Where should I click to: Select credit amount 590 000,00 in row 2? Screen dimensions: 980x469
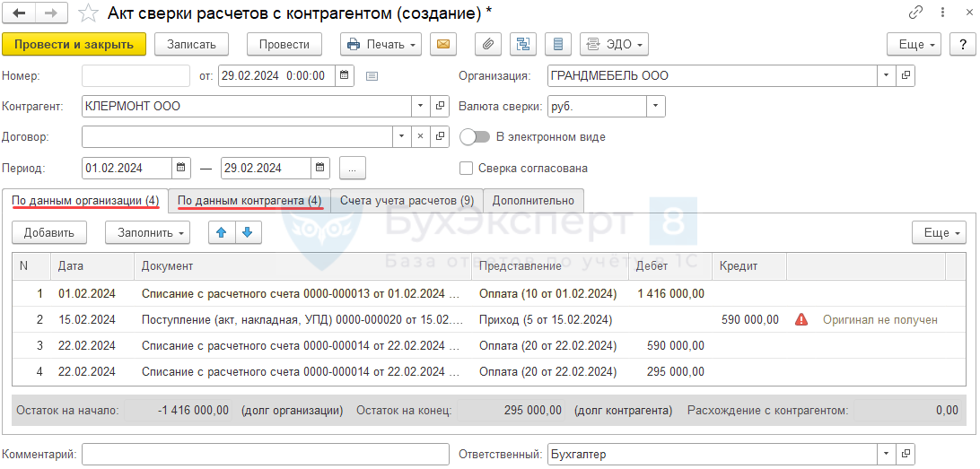(748, 320)
